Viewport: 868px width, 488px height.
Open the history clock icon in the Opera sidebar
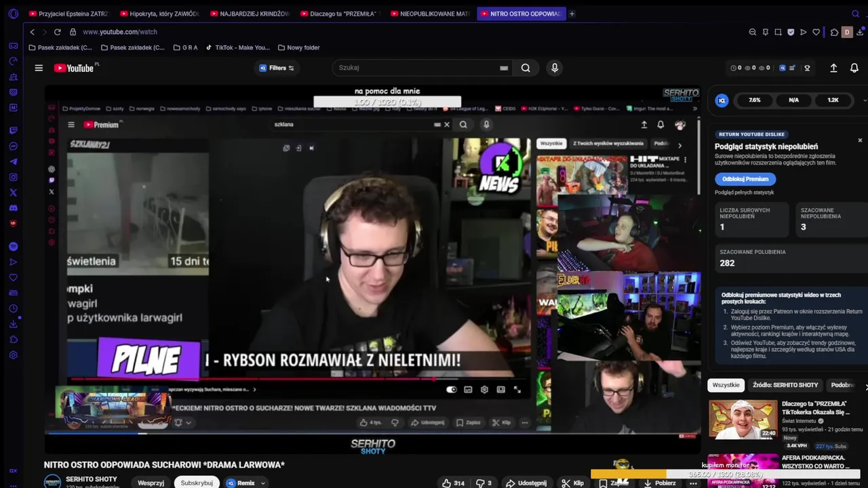(x=13, y=308)
